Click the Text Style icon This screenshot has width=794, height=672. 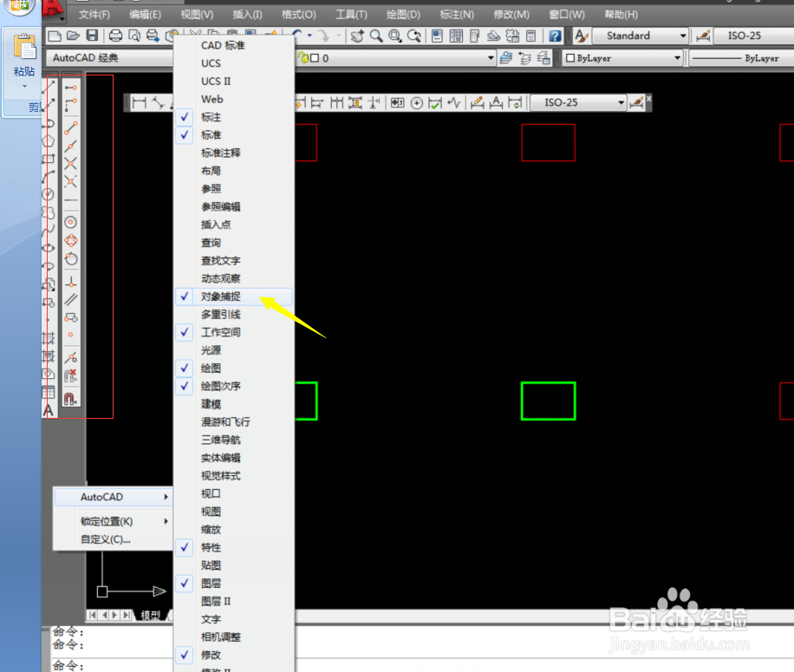pyautogui.click(x=582, y=36)
